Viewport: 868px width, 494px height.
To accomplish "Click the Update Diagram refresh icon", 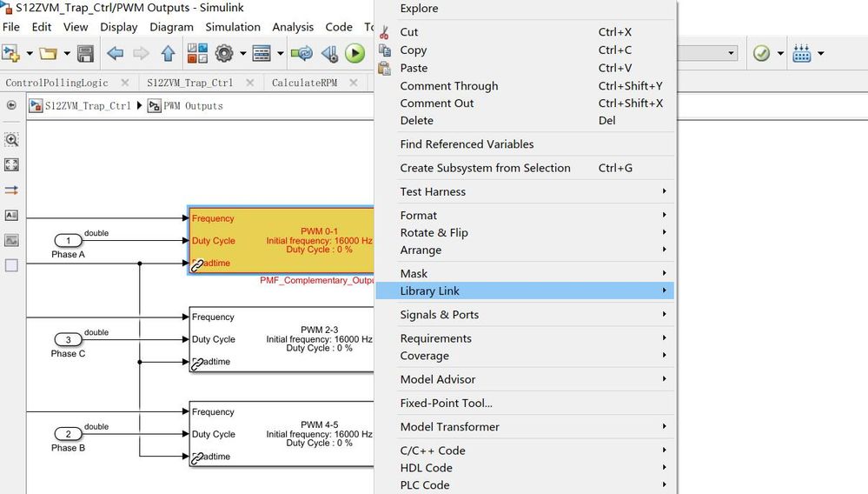I will pyautogui.click(x=301, y=54).
